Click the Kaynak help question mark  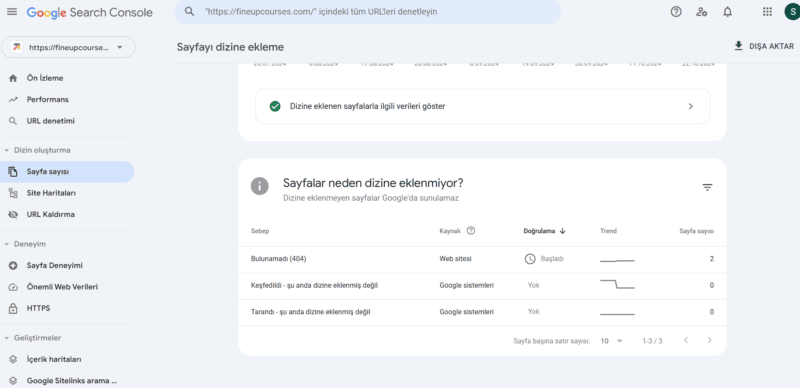coord(471,230)
